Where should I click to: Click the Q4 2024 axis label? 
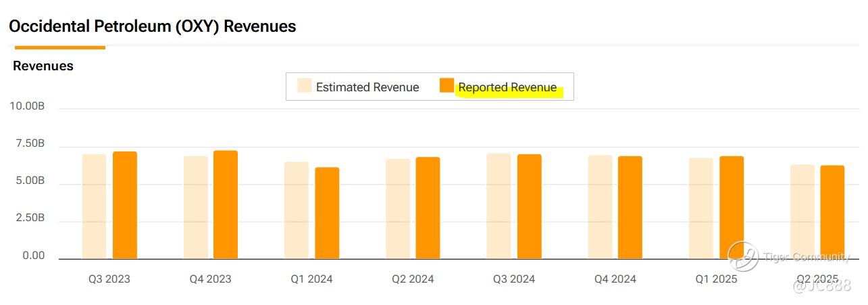(615, 279)
